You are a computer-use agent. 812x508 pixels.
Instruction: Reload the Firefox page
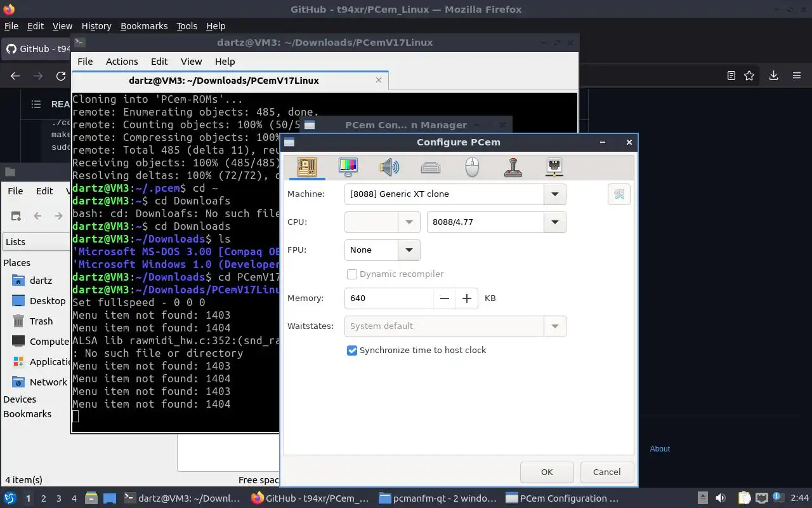point(61,76)
